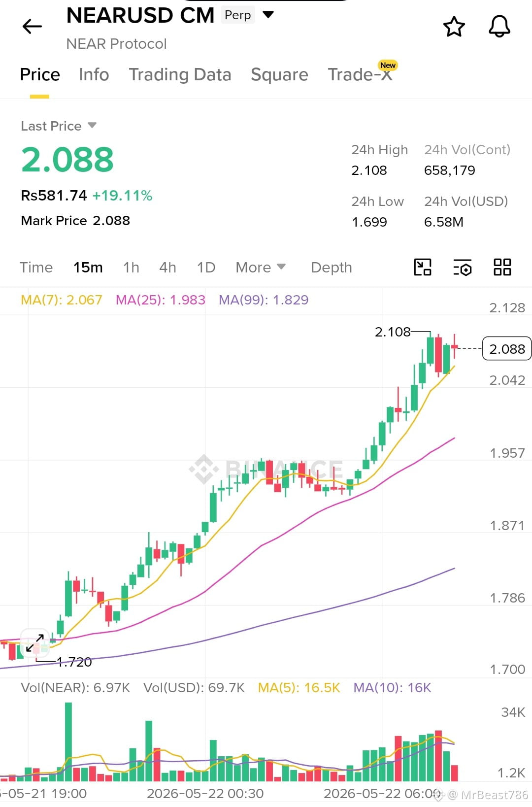The width and height of the screenshot is (532, 807).
Task: Click the Vol(USD): 69.7K label
Action: coord(194,688)
